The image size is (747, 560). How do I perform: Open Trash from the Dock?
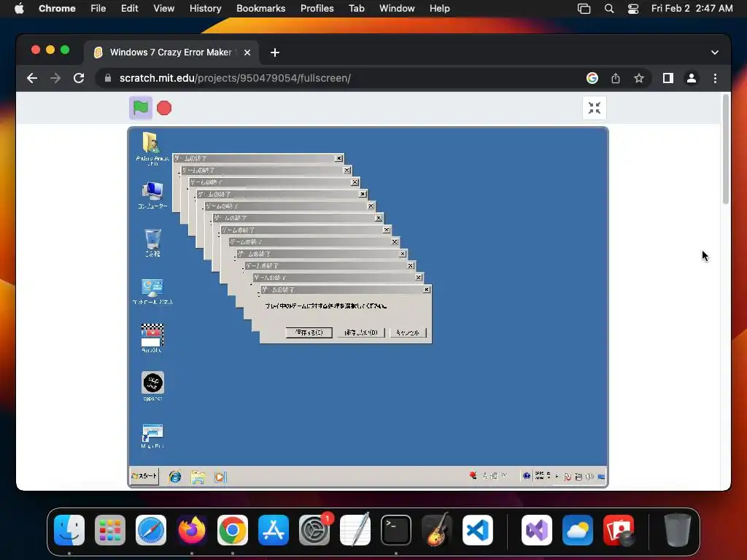pyautogui.click(x=678, y=530)
